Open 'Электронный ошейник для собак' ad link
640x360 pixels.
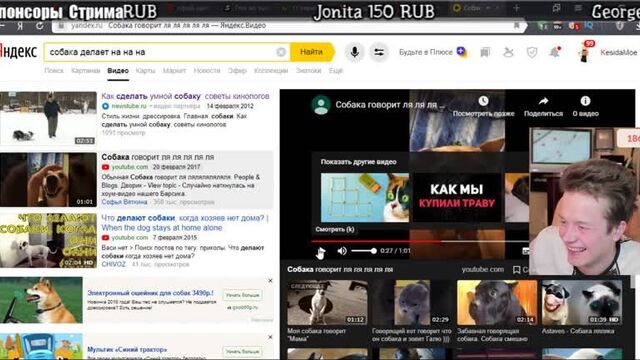tap(150, 293)
